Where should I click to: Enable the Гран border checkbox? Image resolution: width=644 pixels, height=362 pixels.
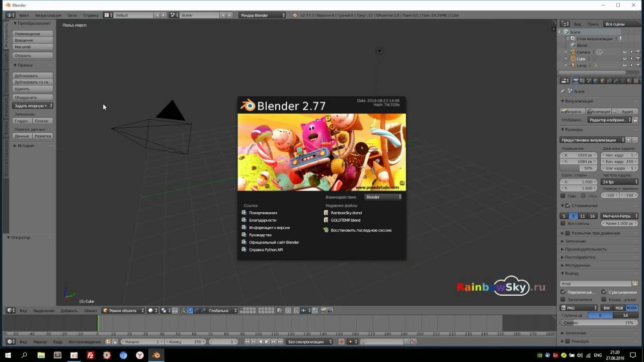pos(563,196)
